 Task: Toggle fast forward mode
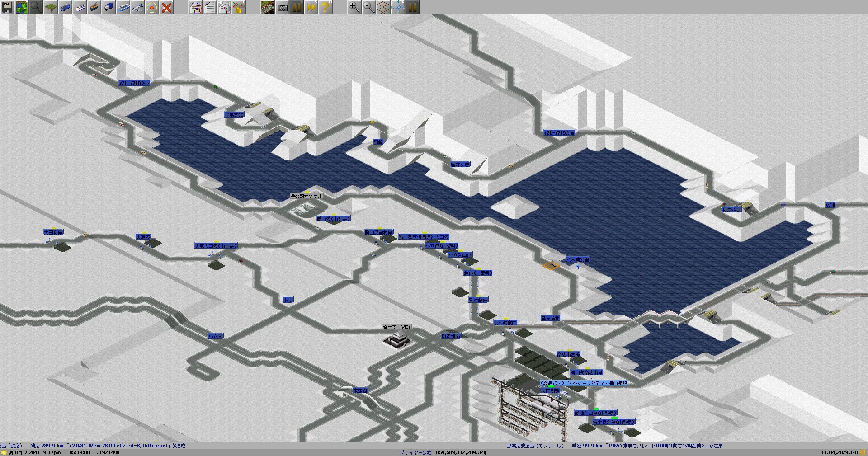click(311, 7)
